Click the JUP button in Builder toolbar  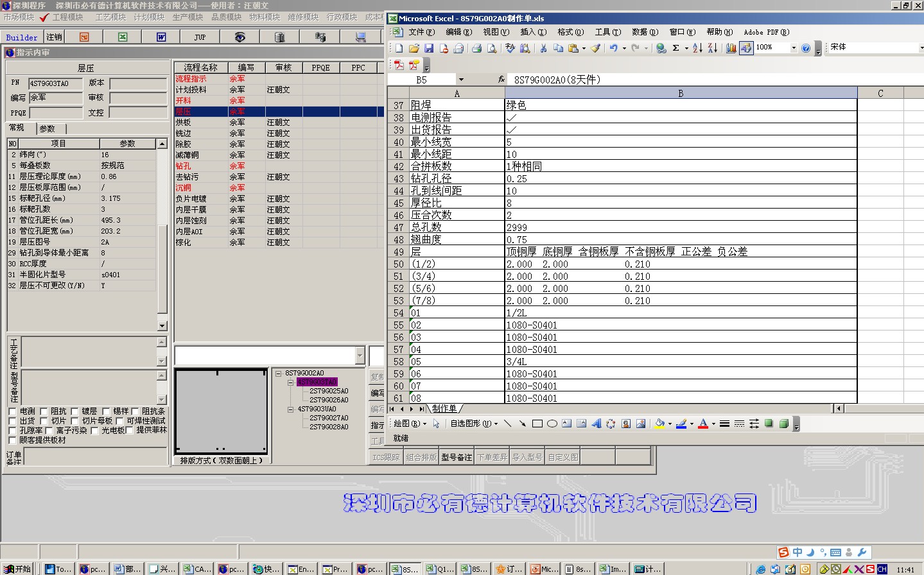(200, 37)
